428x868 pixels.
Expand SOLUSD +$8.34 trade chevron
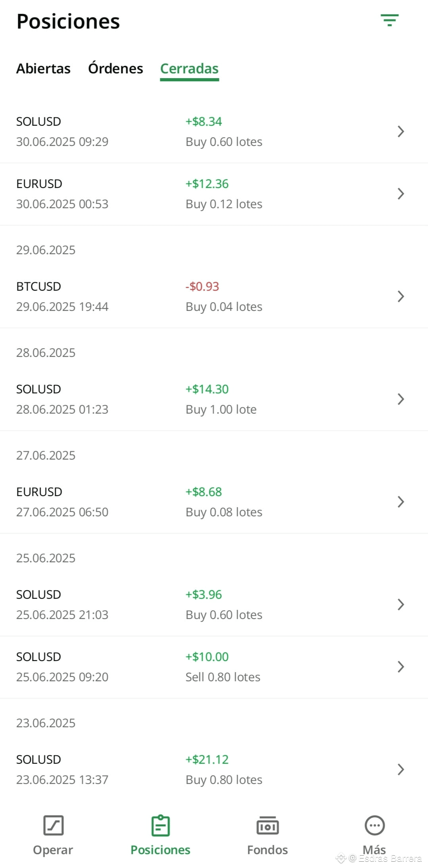pyautogui.click(x=401, y=131)
